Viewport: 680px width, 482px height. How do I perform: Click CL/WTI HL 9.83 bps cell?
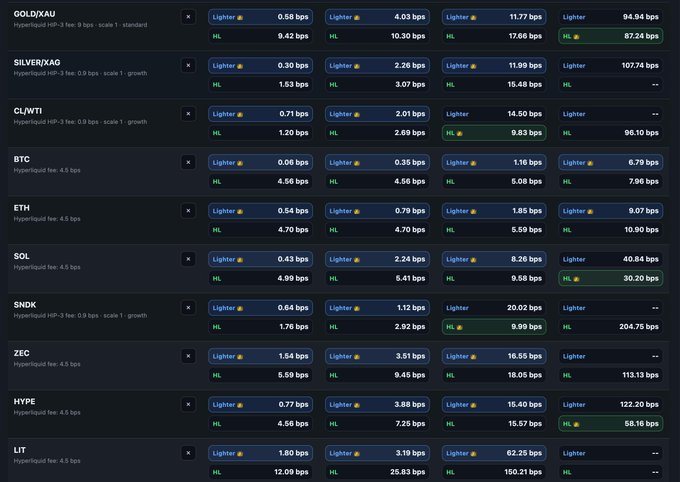point(494,133)
